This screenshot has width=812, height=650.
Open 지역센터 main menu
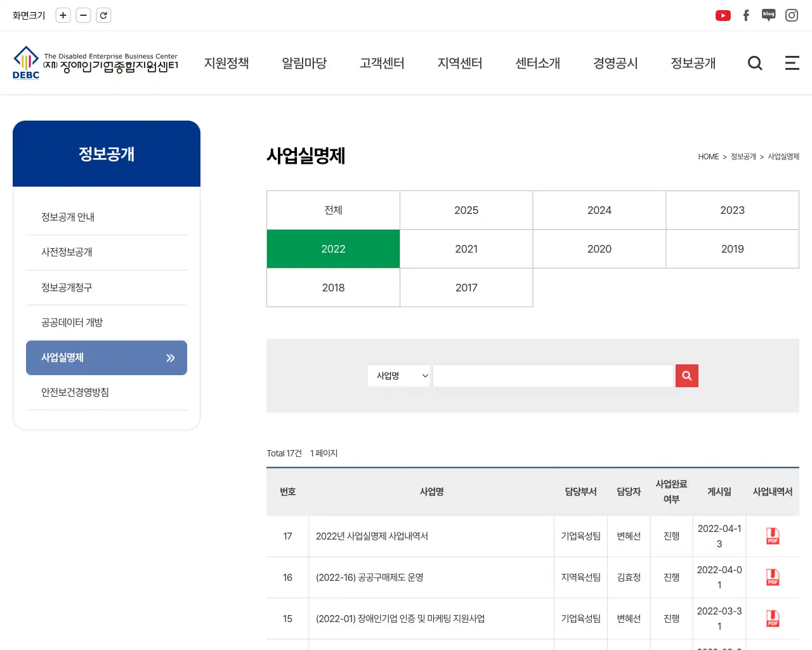[x=460, y=63]
